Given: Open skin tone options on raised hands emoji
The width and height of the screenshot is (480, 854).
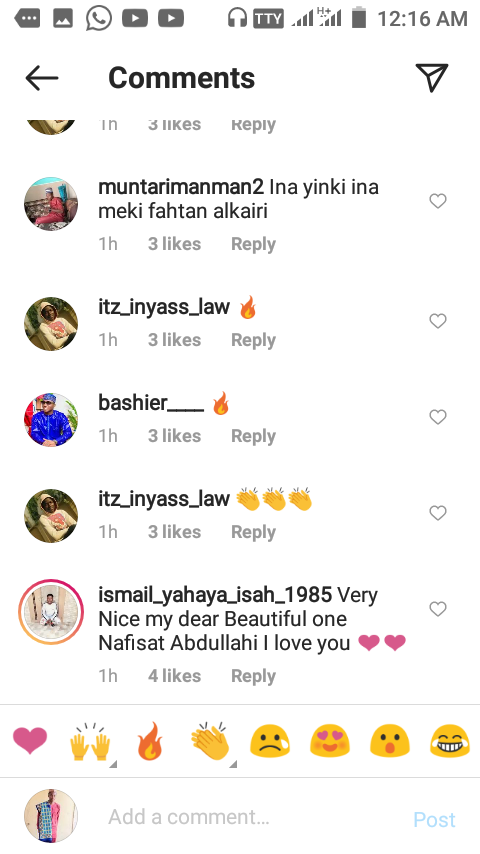Looking at the screenshot, I should pos(113,764).
